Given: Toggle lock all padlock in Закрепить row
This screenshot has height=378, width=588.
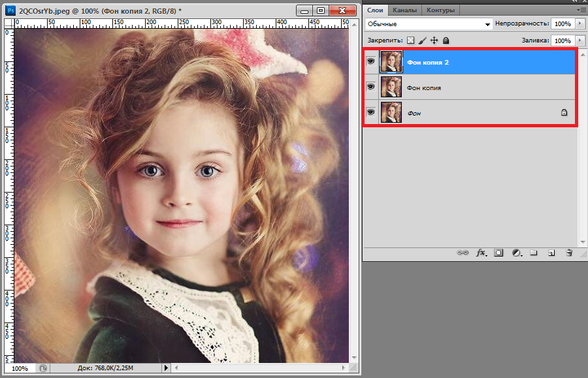Looking at the screenshot, I should [x=446, y=40].
